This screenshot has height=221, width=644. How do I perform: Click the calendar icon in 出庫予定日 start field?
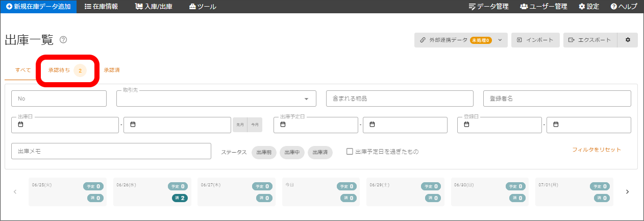click(283, 125)
